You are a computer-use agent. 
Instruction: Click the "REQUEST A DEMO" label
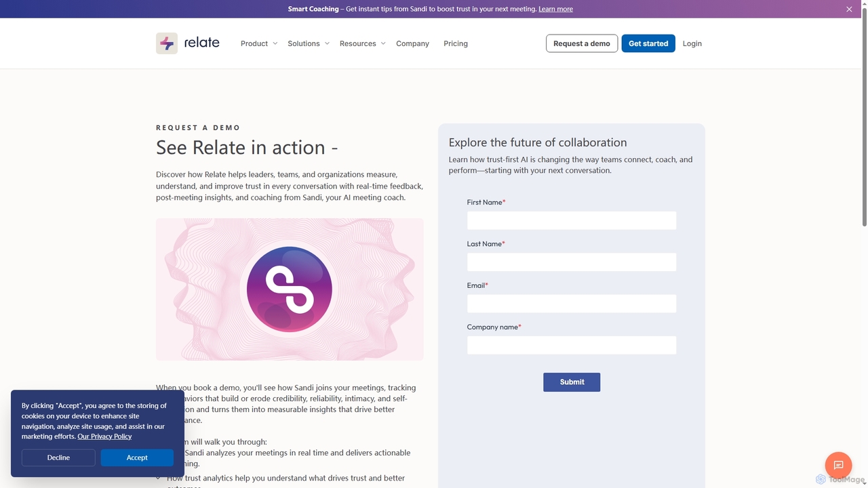(198, 127)
